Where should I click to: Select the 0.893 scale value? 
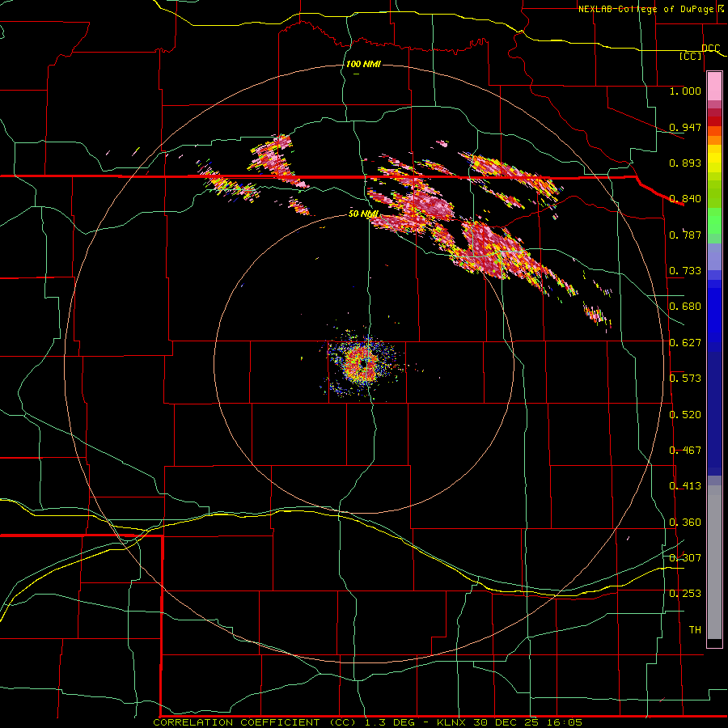[x=685, y=163]
